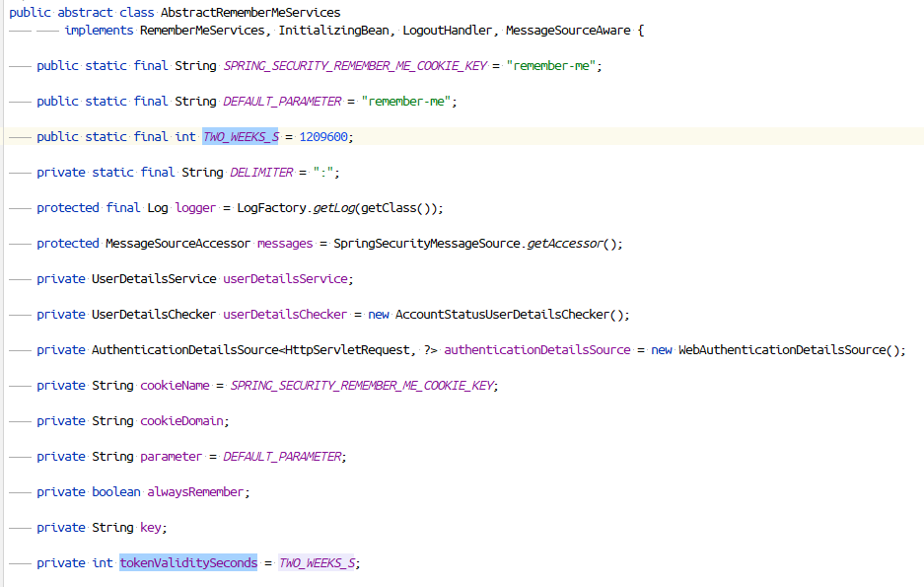Select the highlighted TWO_WEEKS_S constant declaration
The height and width of the screenshot is (587, 924).
tap(241, 137)
